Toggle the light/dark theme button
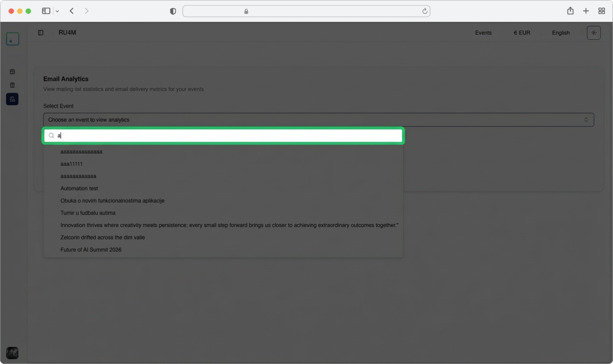The image size is (613, 364). (x=593, y=33)
